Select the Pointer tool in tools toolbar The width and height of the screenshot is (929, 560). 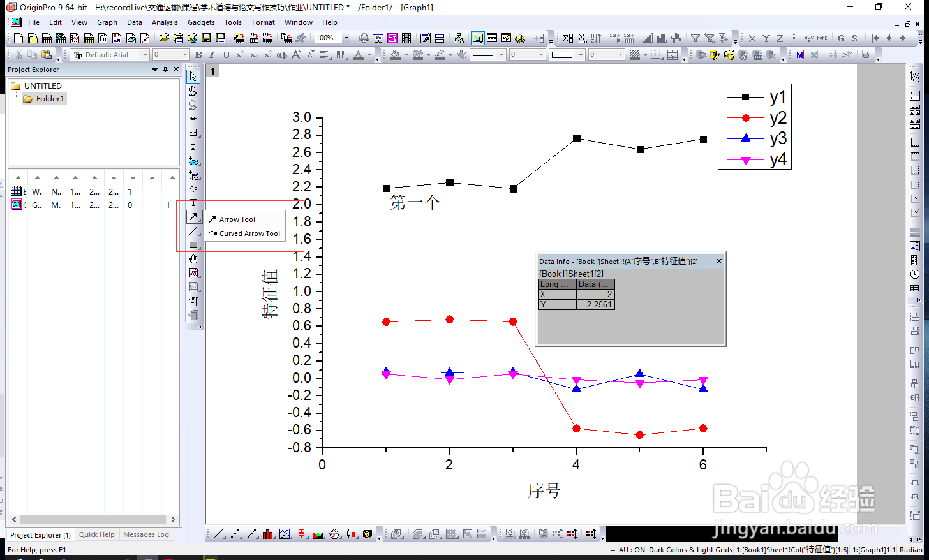[193, 77]
